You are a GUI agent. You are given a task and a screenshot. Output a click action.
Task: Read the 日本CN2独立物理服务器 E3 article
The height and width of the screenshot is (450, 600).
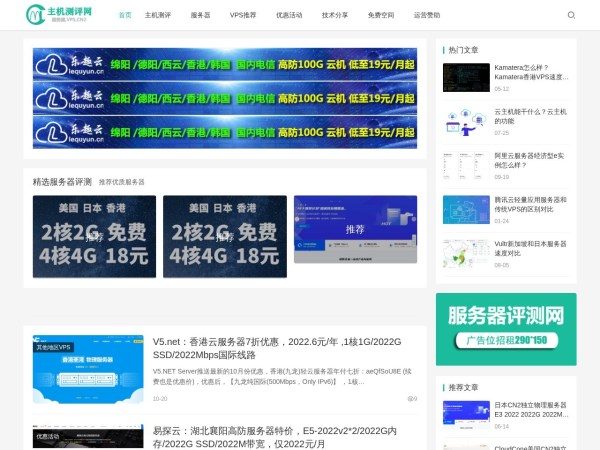tap(531, 409)
